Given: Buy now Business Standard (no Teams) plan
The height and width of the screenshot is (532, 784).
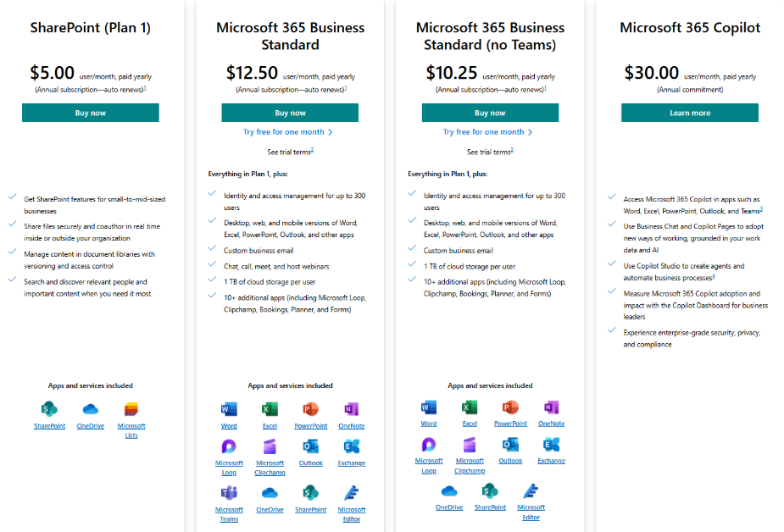Looking at the screenshot, I should tap(490, 113).
